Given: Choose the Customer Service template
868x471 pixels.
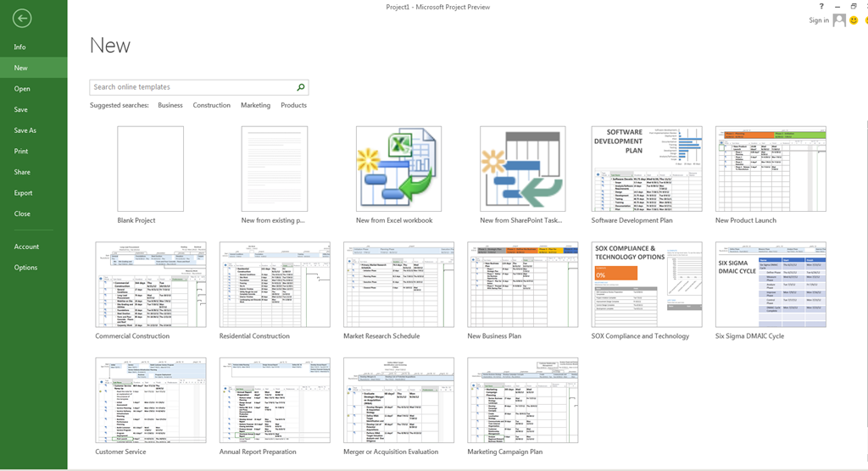Looking at the screenshot, I should tap(151, 400).
